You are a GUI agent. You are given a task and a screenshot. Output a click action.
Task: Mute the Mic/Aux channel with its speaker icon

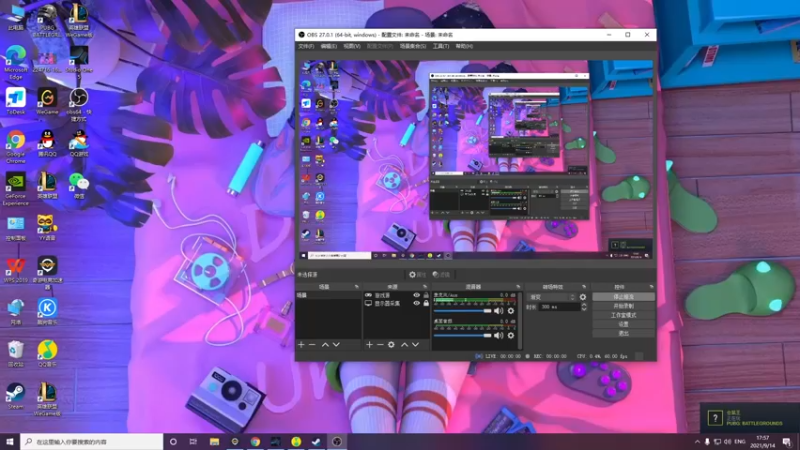coord(498,311)
